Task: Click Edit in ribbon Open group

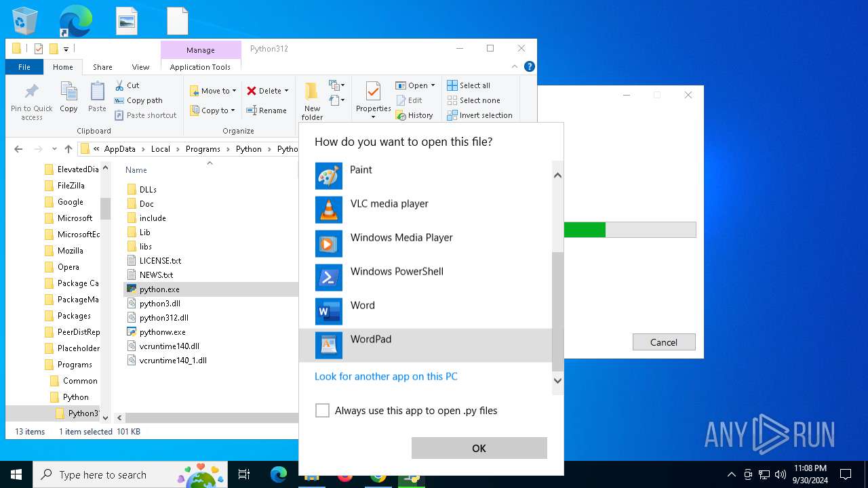Action: pyautogui.click(x=409, y=100)
